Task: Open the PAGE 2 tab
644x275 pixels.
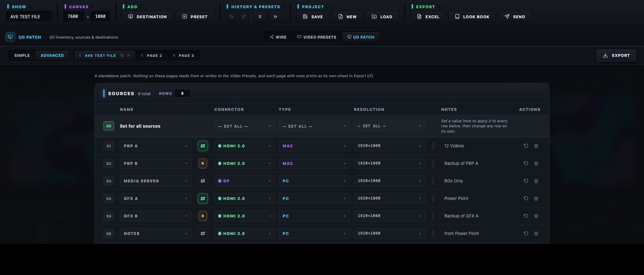Action: click(x=151, y=55)
